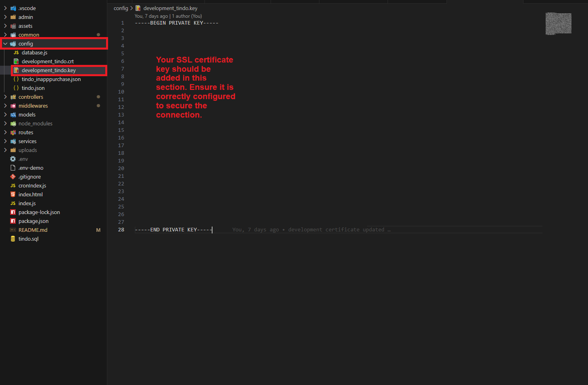Click the markdown icon beside README.md

(x=13, y=230)
